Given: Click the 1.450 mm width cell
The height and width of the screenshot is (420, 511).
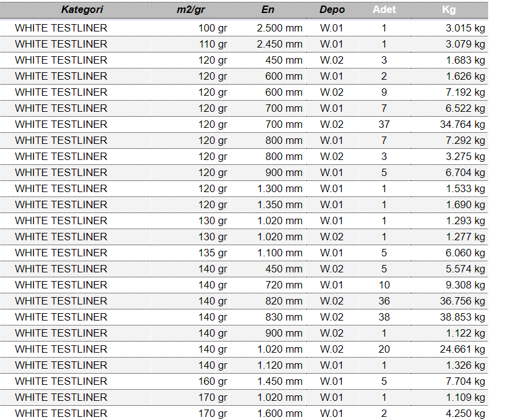Looking at the screenshot, I should click(x=279, y=381).
